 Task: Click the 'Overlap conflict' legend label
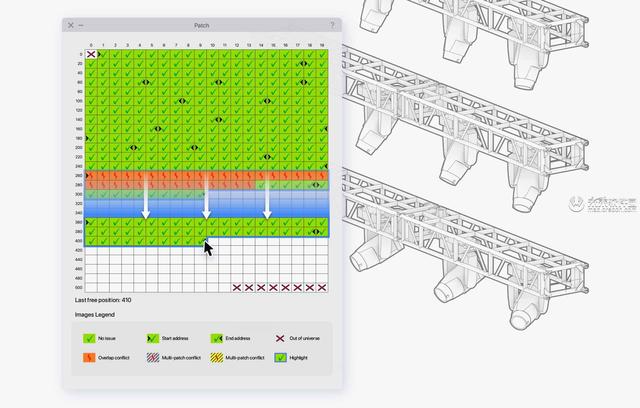click(114, 358)
